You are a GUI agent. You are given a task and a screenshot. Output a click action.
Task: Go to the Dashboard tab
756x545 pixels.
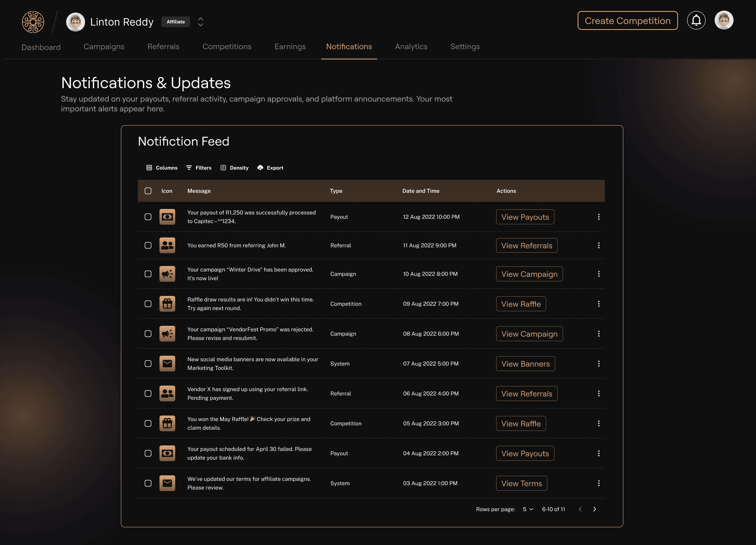41,47
